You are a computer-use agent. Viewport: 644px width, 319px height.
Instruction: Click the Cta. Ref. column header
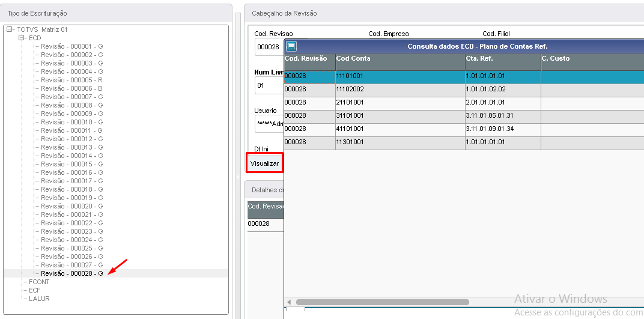503,62
